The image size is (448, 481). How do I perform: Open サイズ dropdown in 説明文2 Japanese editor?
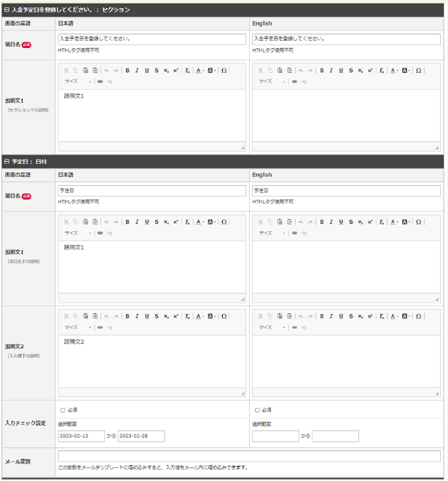(77, 327)
